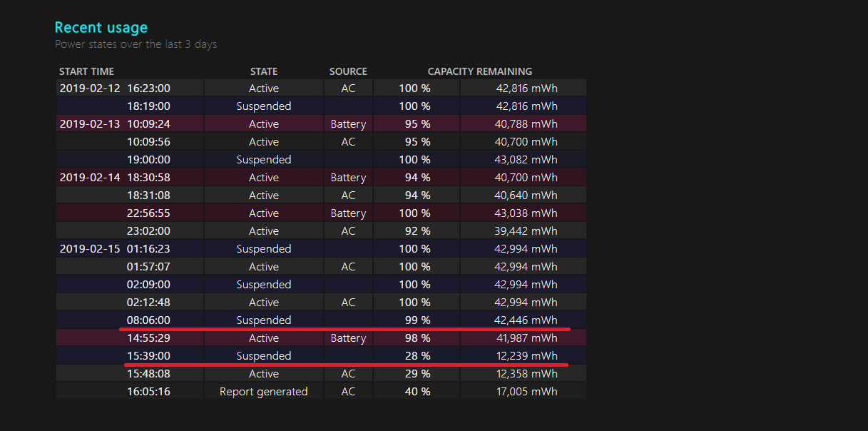
Task: Select the 14:55:29 start time entry
Action: [x=148, y=338]
